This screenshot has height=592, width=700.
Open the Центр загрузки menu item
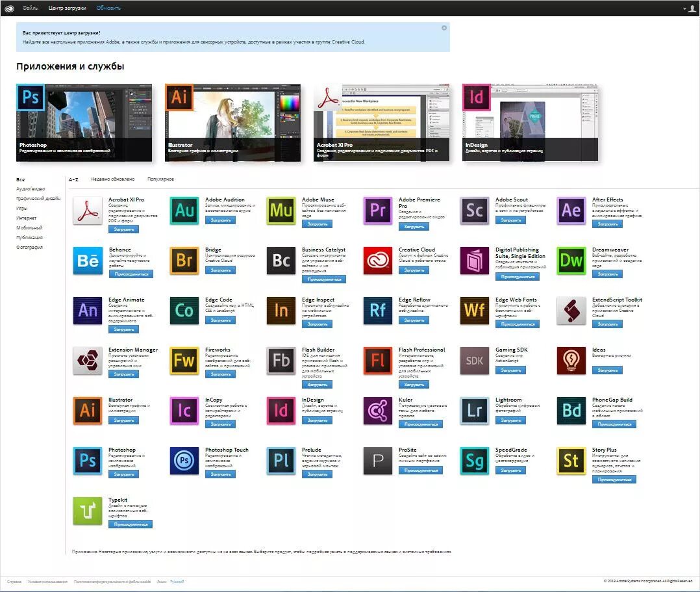click(68, 8)
